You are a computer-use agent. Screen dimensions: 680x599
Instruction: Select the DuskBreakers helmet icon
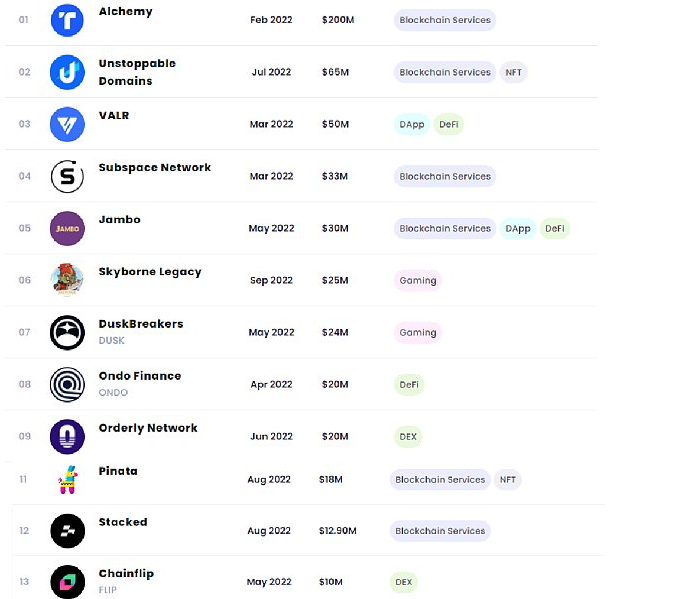pos(67,332)
